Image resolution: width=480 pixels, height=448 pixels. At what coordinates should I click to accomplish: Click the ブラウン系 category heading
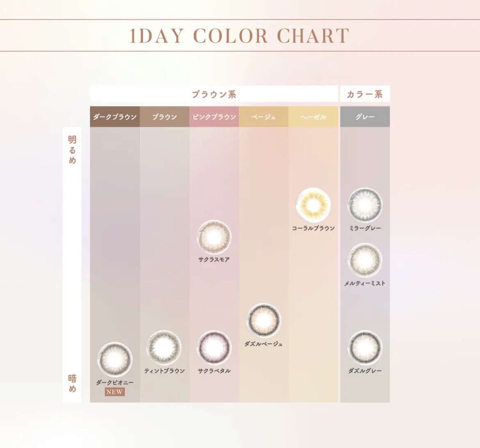pyautogui.click(x=214, y=94)
